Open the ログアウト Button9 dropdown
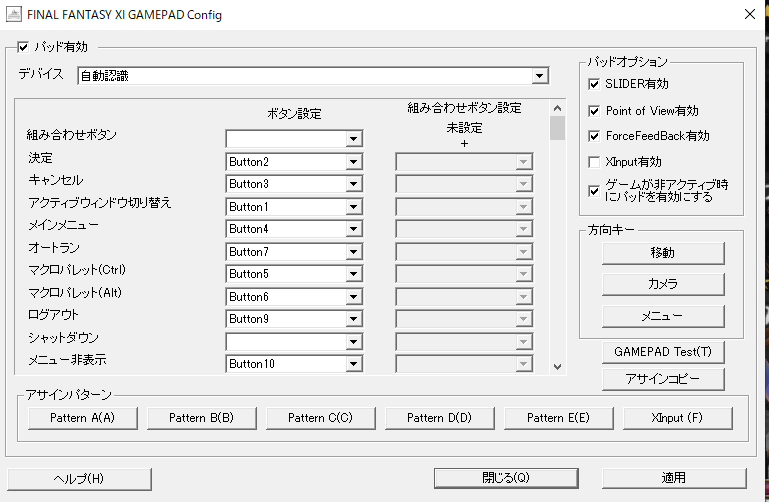Image resolution: width=769 pixels, height=502 pixels. 353,319
